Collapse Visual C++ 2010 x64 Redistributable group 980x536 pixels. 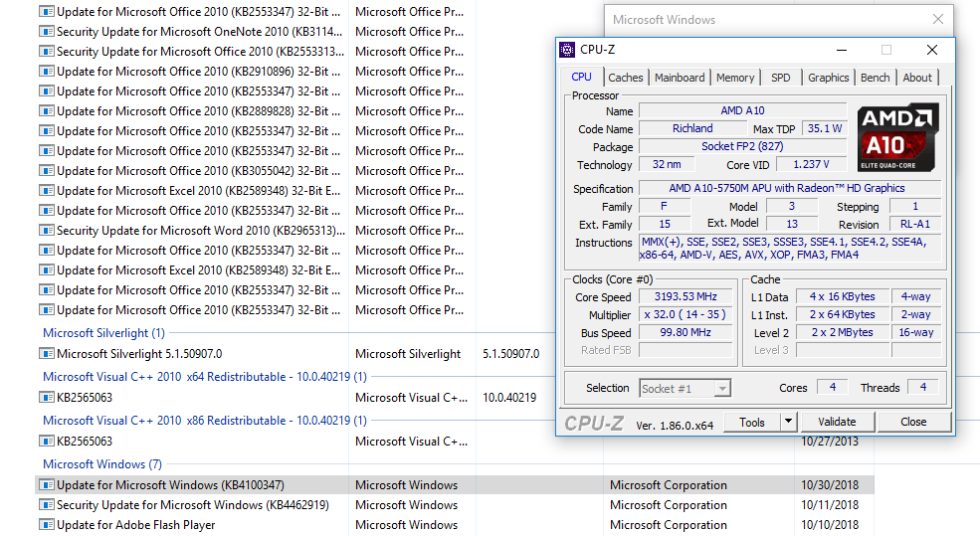tap(204, 377)
